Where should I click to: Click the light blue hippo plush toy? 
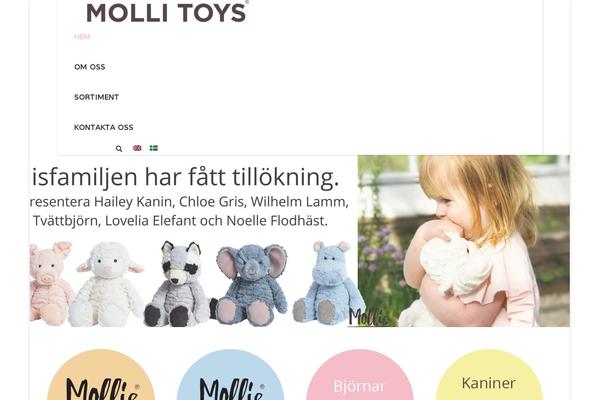tap(328, 282)
